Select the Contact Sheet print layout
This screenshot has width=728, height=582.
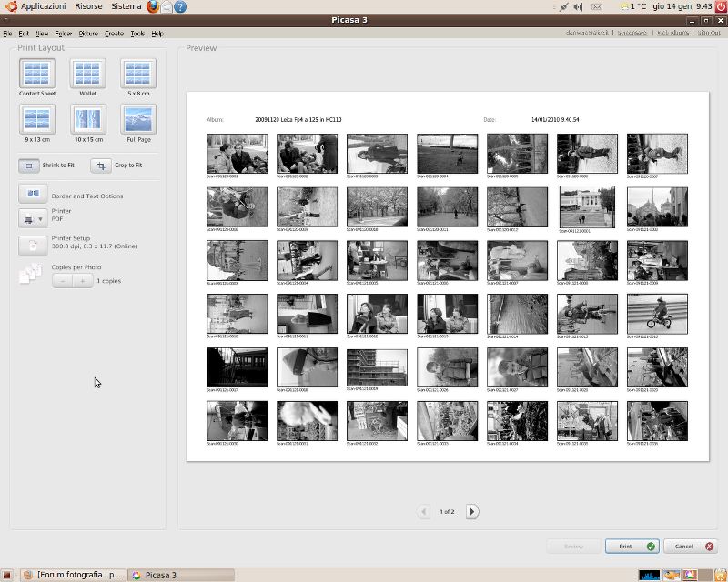coord(36,74)
